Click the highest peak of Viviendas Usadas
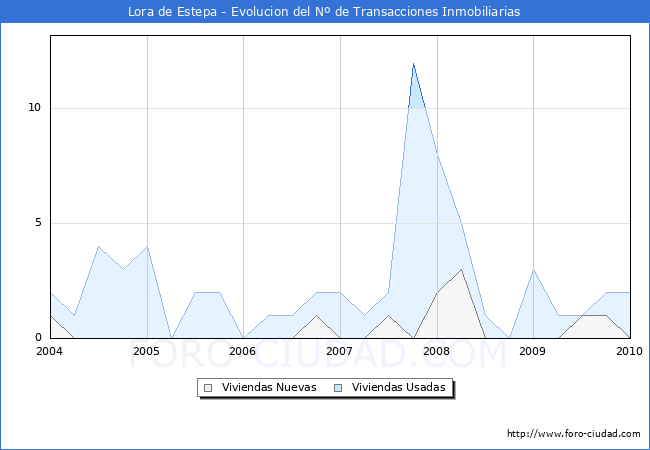 point(413,63)
